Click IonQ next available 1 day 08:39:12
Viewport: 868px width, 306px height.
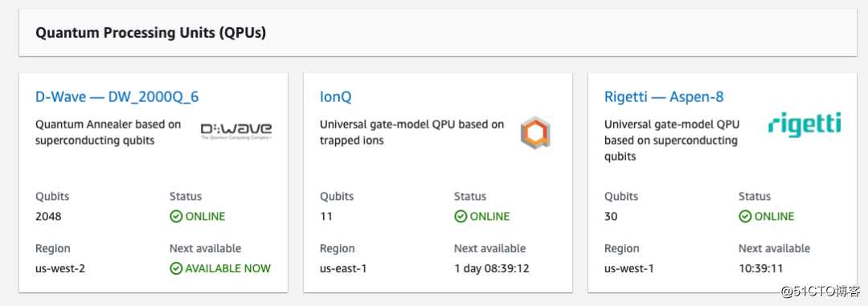492,269
